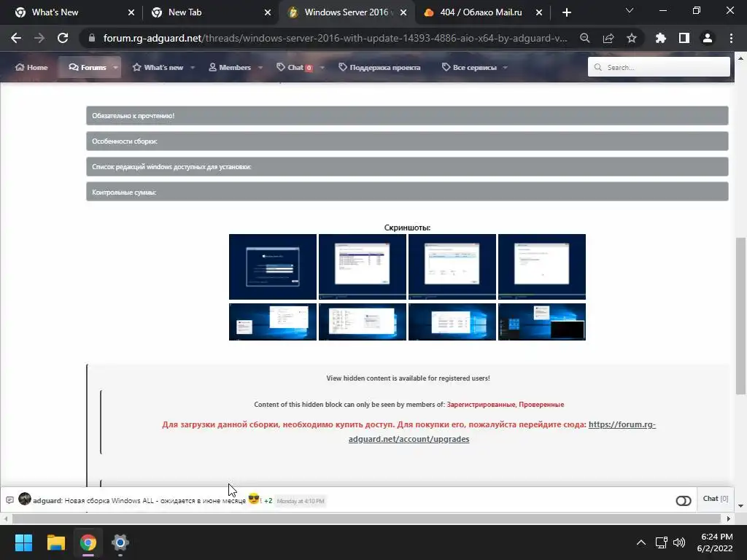Expand the What's new dropdown arrow
The height and width of the screenshot is (560, 747).
coord(193,67)
